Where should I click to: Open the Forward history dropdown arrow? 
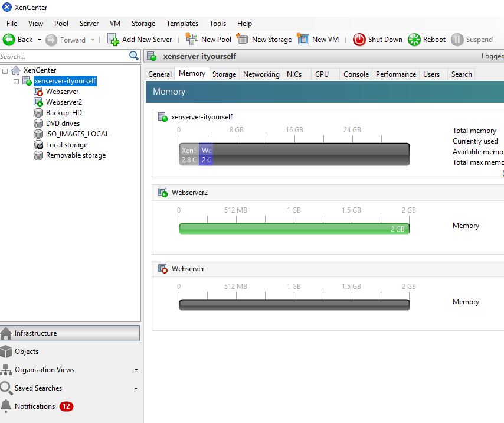(93, 40)
